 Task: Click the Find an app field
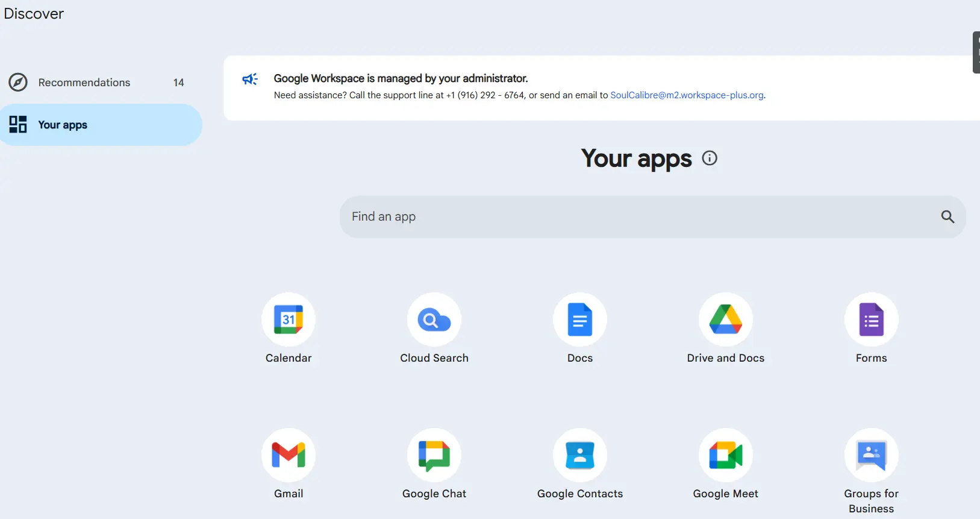[x=652, y=216]
